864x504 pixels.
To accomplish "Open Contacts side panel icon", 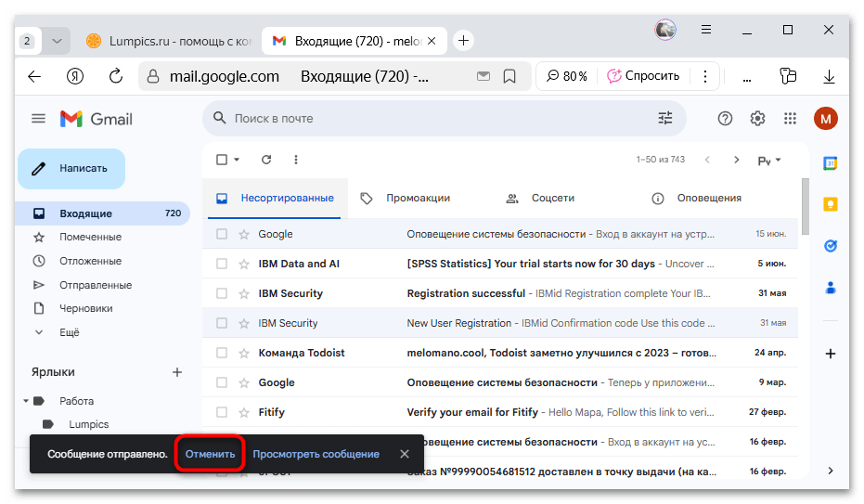I will [x=831, y=287].
